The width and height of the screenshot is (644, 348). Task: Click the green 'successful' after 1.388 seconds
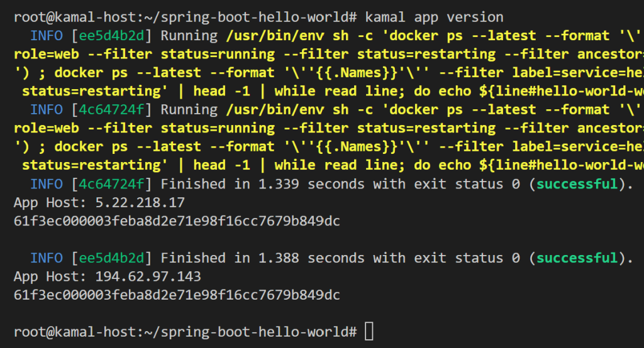577,258
